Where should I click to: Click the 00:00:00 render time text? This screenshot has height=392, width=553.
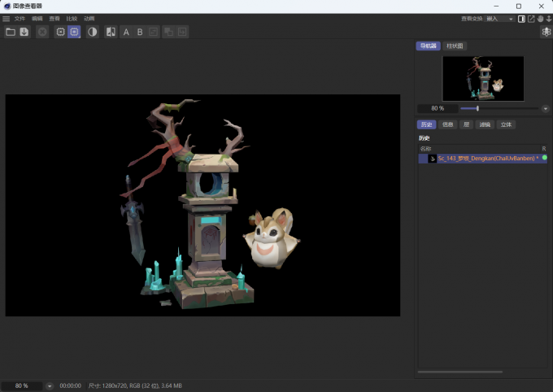70,386
